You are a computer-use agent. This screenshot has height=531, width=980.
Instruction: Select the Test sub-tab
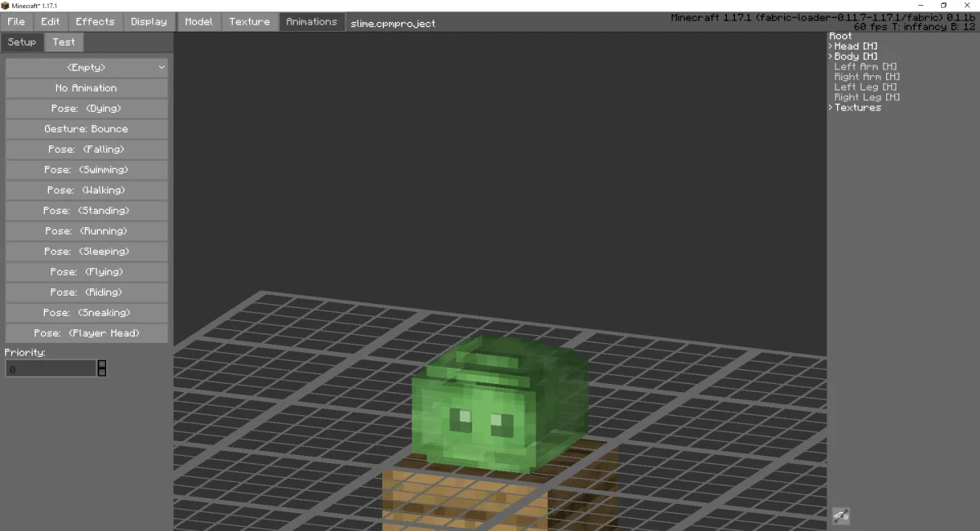64,42
